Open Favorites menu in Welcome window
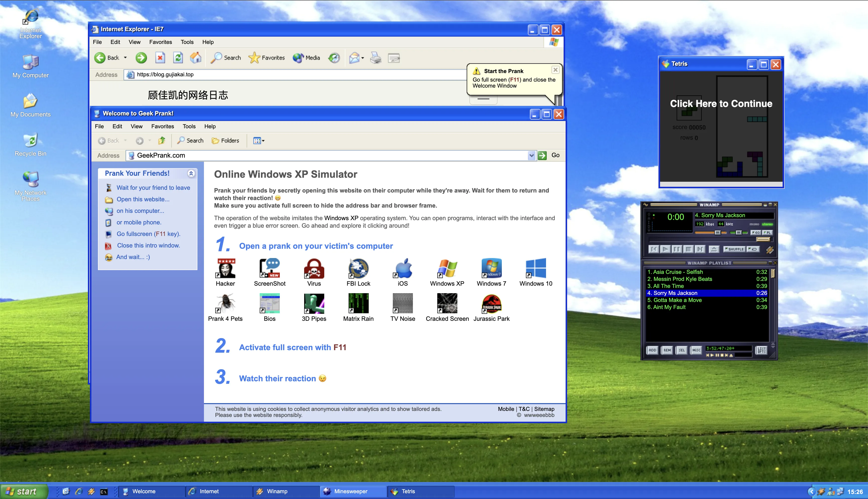The width and height of the screenshot is (868, 499). [162, 127]
